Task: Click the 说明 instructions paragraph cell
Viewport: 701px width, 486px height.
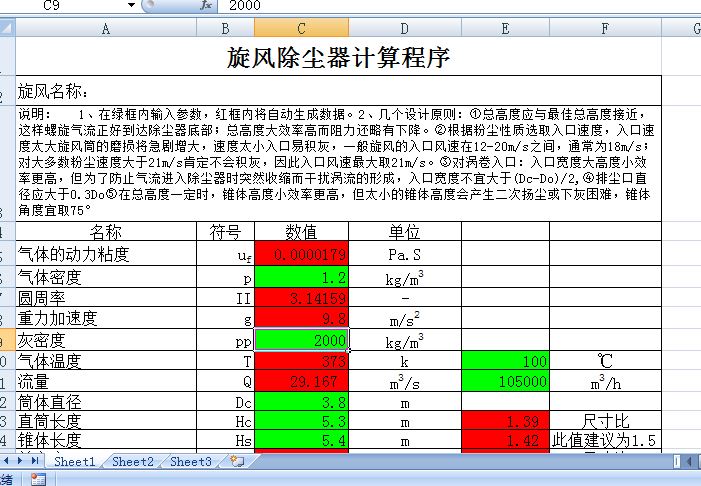Action: click(x=338, y=163)
